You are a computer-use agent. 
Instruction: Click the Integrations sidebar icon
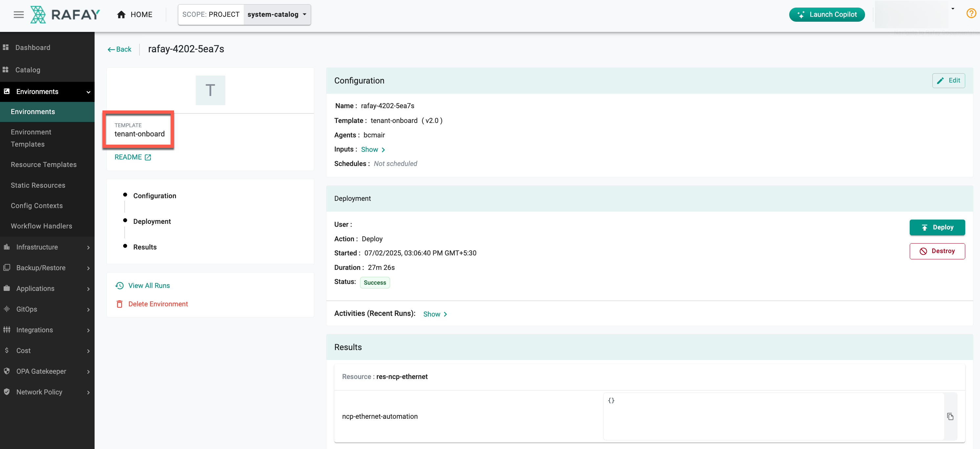click(x=7, y=330)
